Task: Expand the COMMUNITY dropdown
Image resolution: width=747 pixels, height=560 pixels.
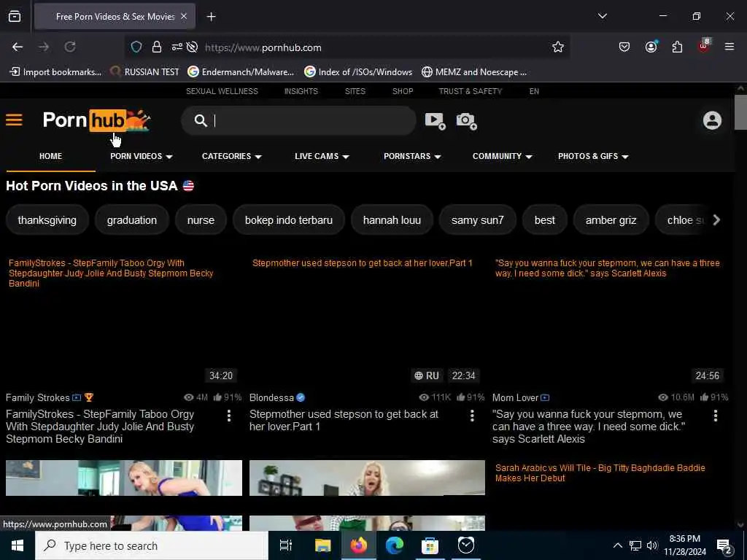Action: (502, 156)
